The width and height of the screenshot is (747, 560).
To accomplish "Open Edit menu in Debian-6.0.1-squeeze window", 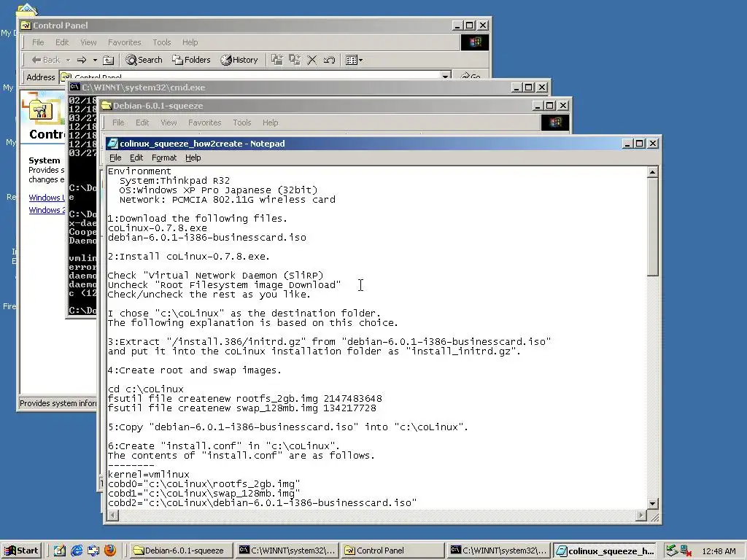I will (142, 122).
